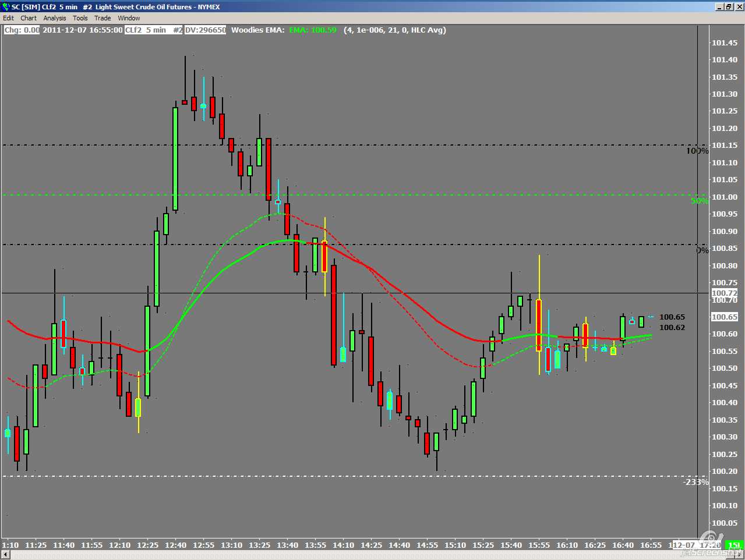Viewport: 745px width, 560px height.
Task: Click the 12-07 17:20 date-time box
Action: [697, 545]
